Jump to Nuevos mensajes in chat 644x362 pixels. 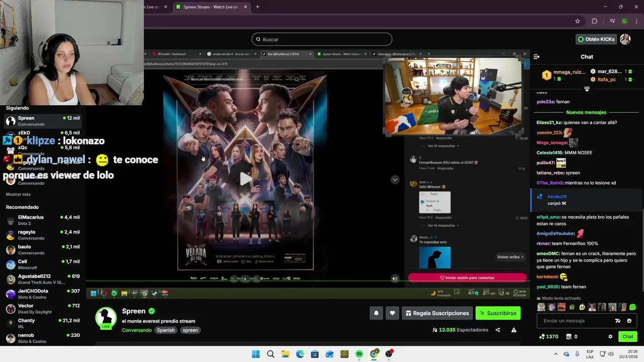[586, 112]
